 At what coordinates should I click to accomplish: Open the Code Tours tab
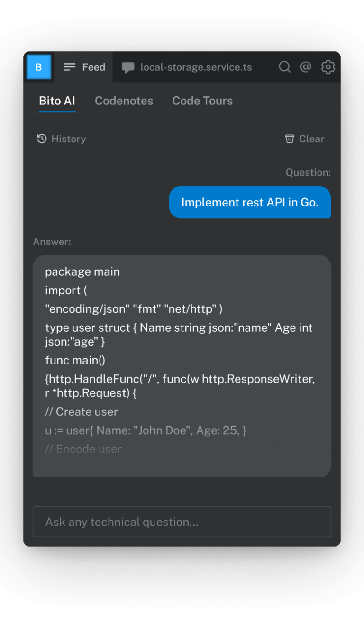click(x=202, y=101)
